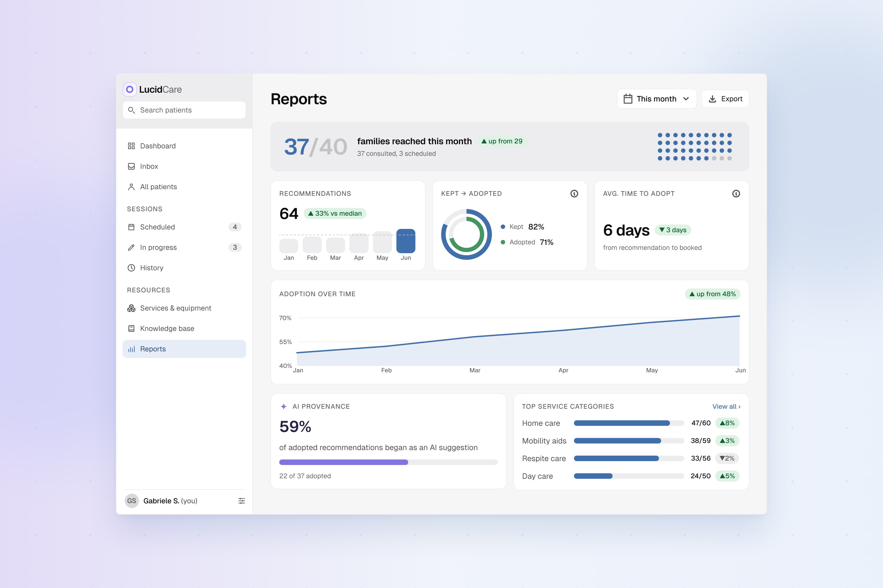Open user settings sliders icon
The width and height of the screenshot is (883, 588).
click(x=241, y=501)
